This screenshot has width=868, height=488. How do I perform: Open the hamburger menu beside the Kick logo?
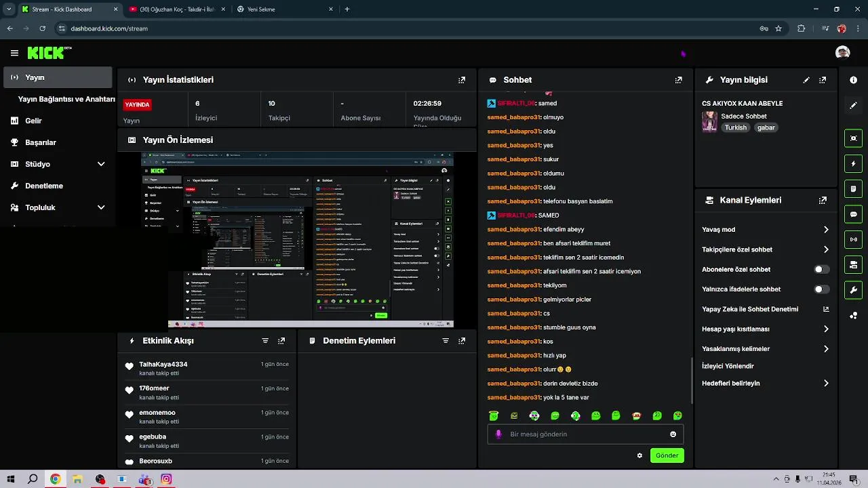14,53
